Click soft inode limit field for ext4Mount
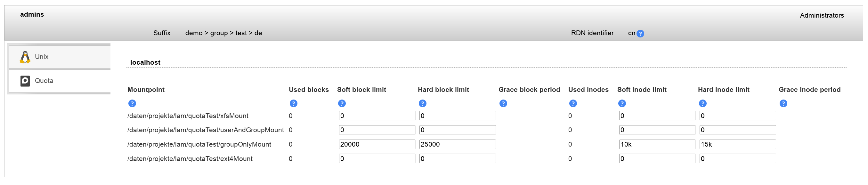 pyautogui.click(x=657, y=159)
